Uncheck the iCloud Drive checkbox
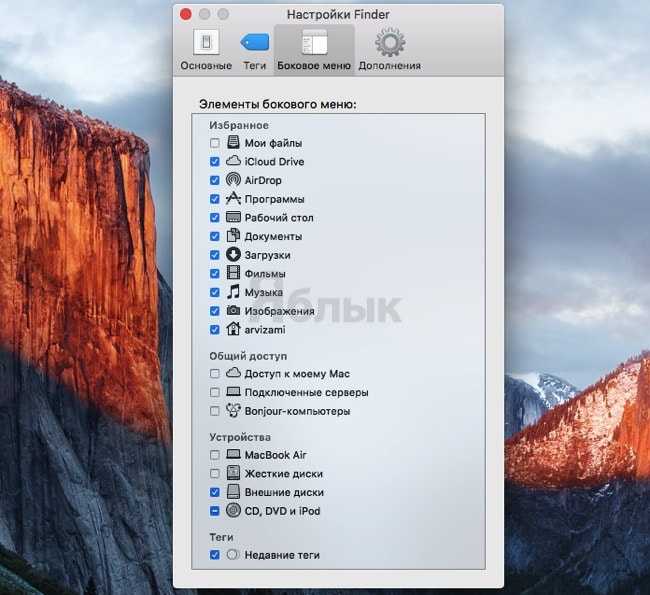Image resolution: width=650 pixels, height=595 pixels. (215, 162)
